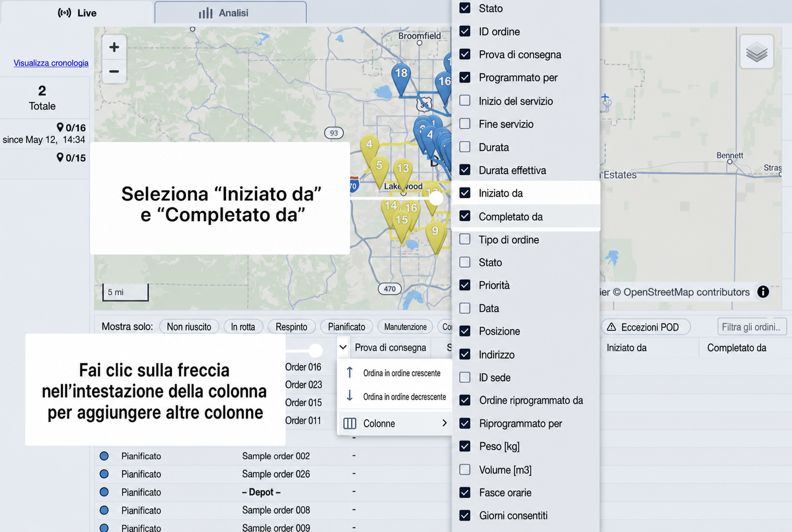
Task: Open the Prova di consegna header arrow
Action: 343,348
